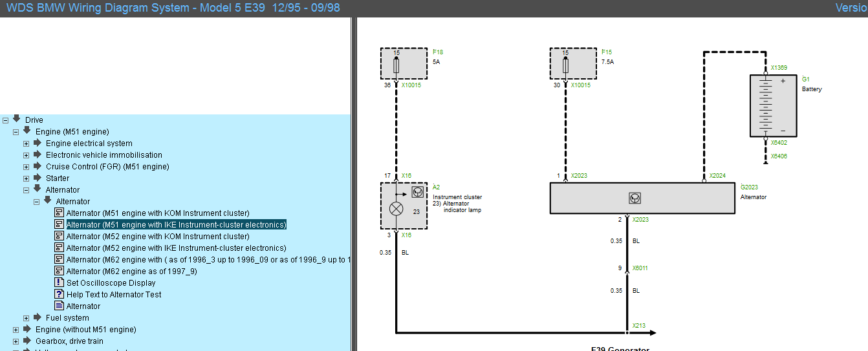Click arrow icon beside Starter
Screen dimensions: 868x351
pos(38,177)
